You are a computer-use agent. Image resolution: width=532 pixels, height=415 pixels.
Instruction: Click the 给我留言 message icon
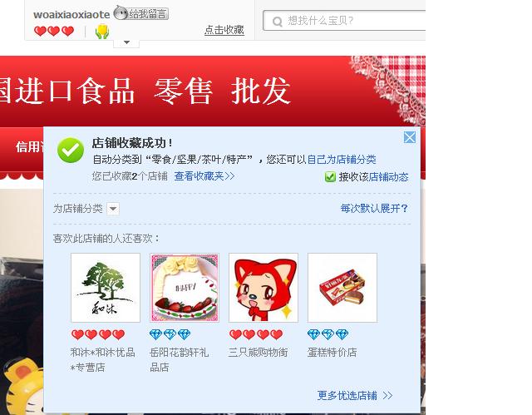click(140, 13)
